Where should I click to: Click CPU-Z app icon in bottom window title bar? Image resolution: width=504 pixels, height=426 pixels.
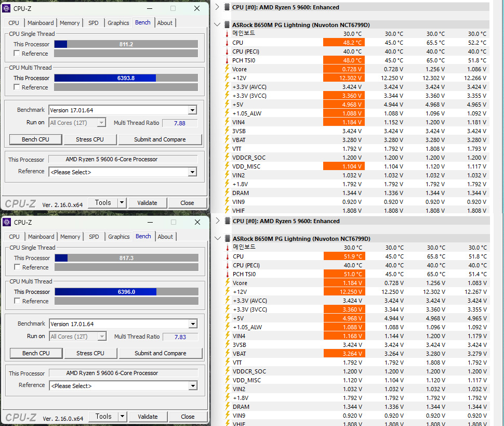click(x=7, y=222)
